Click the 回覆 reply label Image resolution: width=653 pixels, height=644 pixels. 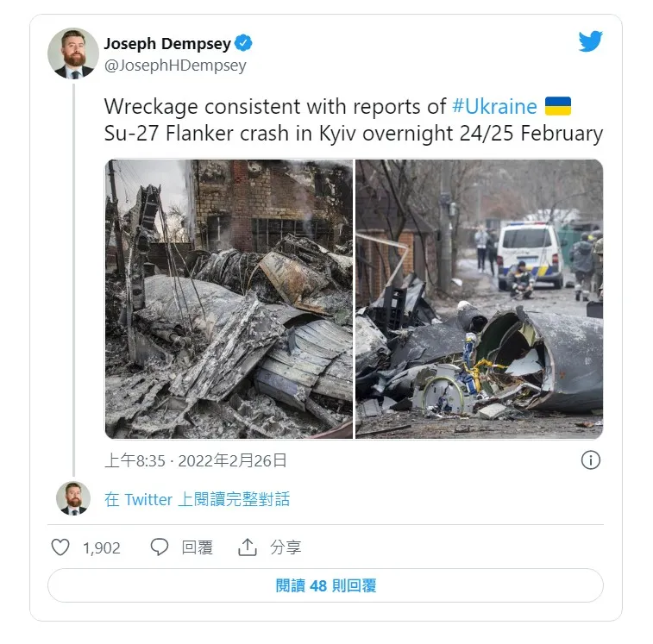(197, 547)
